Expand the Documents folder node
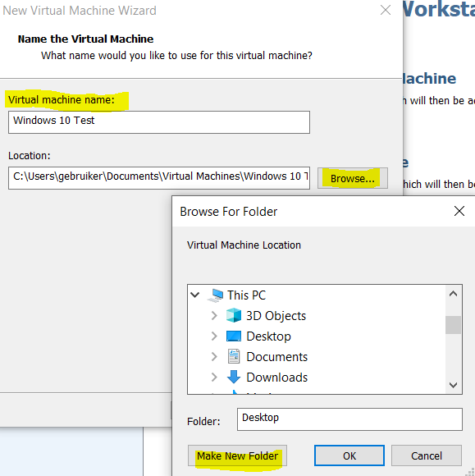The image size is (475, 476). click(214, 357)
